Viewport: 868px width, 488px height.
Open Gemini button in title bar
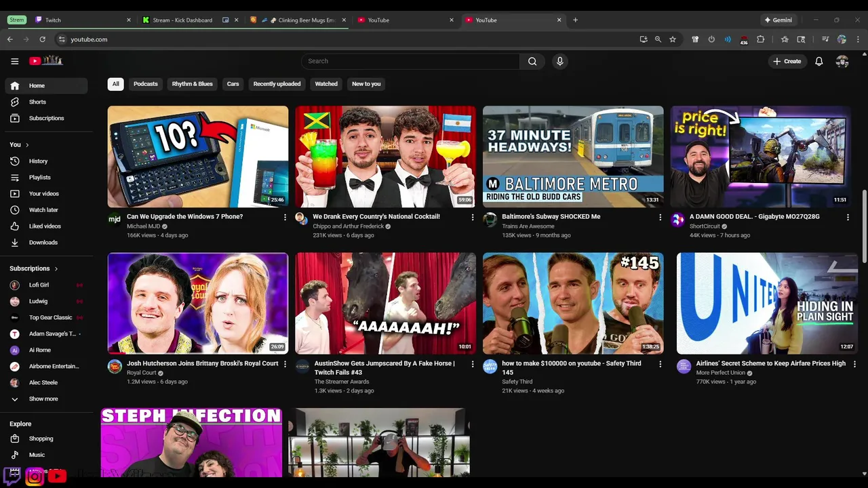778,20
